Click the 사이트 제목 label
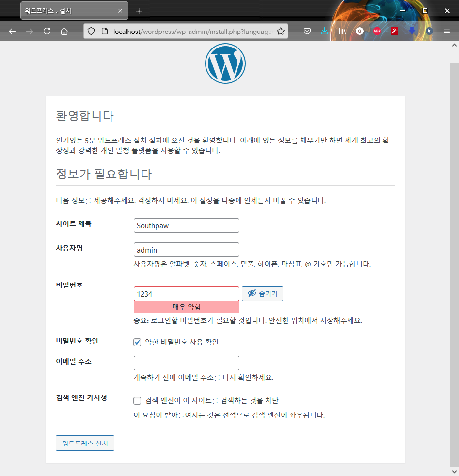The height and width of the screenshot is (476, 459). pyautogui.click(x=74, y=224)
